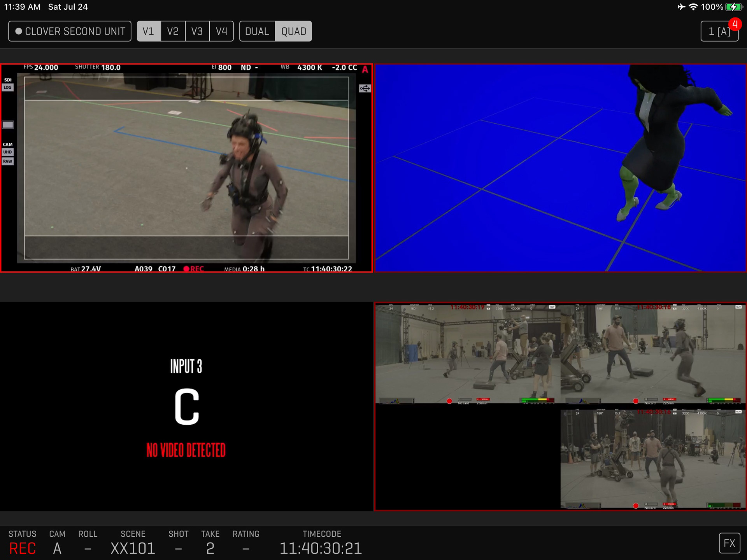Switch to V2 video input

[x=173, y=31]
